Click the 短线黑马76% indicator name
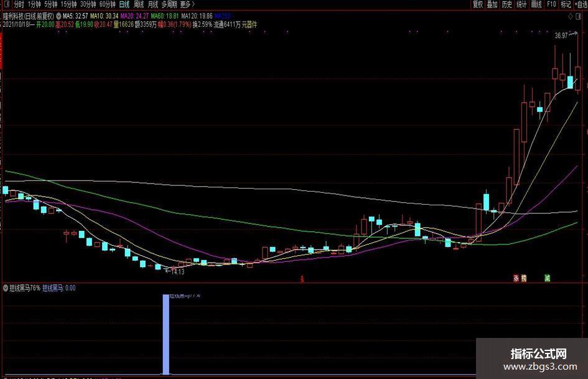The height and width of the screenshot is (379, 588). [25, 288]
